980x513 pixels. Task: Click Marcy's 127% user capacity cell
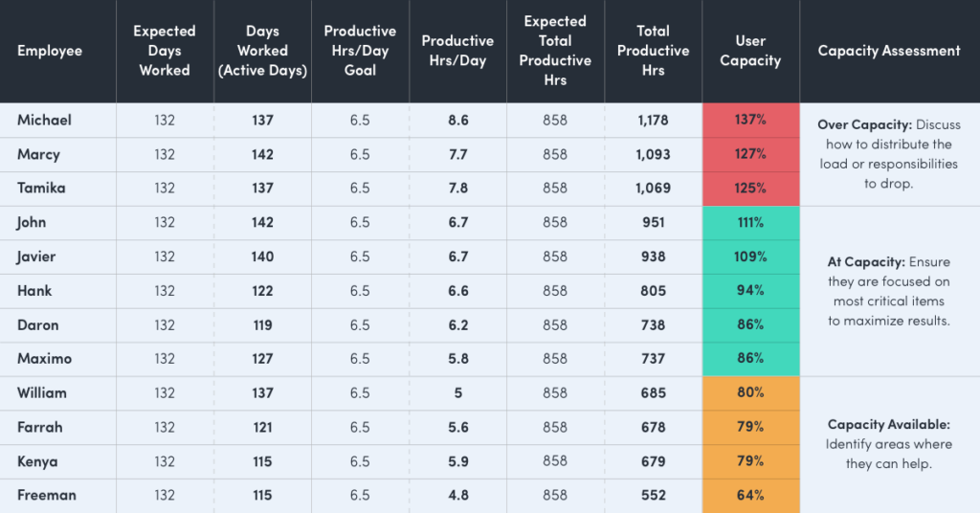[x=750, y=154]
